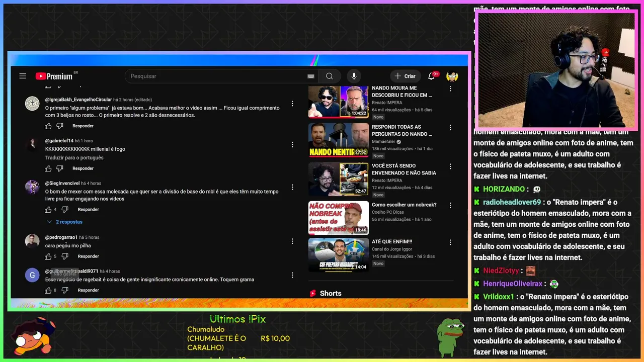
Task: Dislike the pedrogarrao1 comment
Action: click(65, 256)
